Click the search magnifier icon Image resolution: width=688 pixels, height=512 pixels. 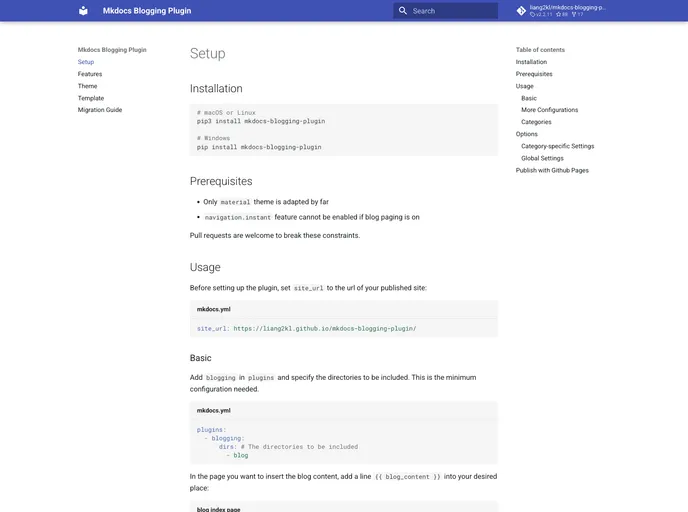tap(403, 11)
